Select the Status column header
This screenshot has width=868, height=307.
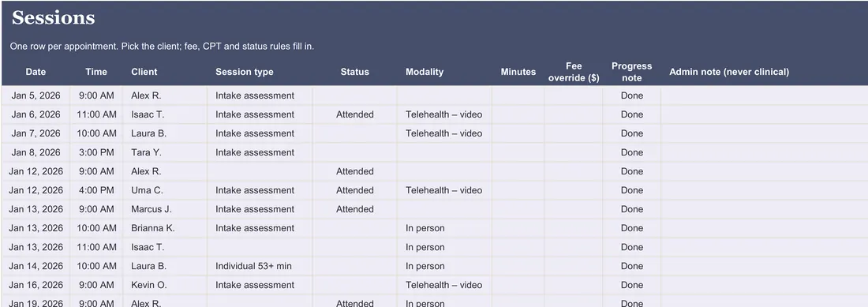pyautogui.click(x=355, y=72)
